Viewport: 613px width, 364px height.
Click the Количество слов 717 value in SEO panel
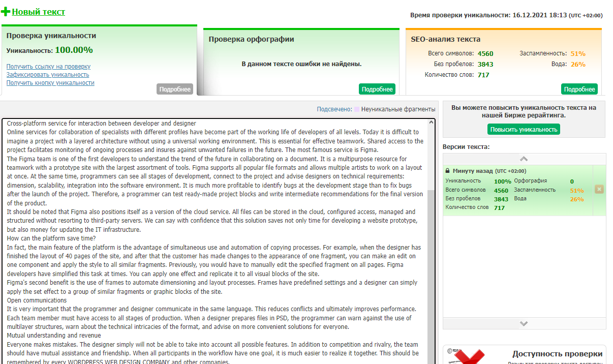coord(483,75)
